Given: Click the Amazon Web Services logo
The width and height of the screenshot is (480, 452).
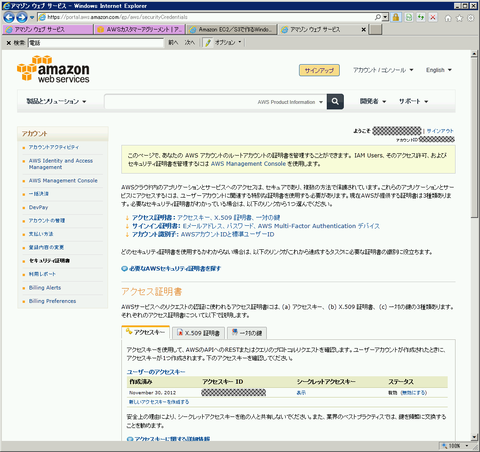Looking at the screenshot, I should 53,69.
